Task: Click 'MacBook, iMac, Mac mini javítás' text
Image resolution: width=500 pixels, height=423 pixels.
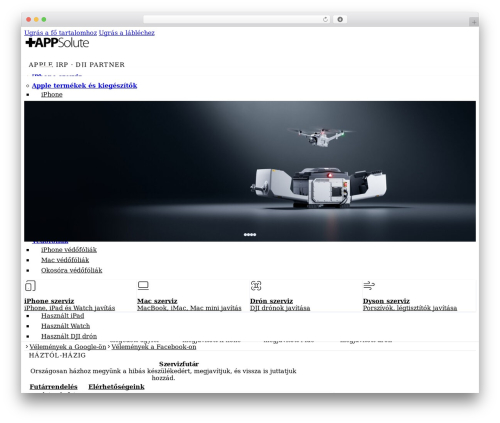Action: coord(189,308)
